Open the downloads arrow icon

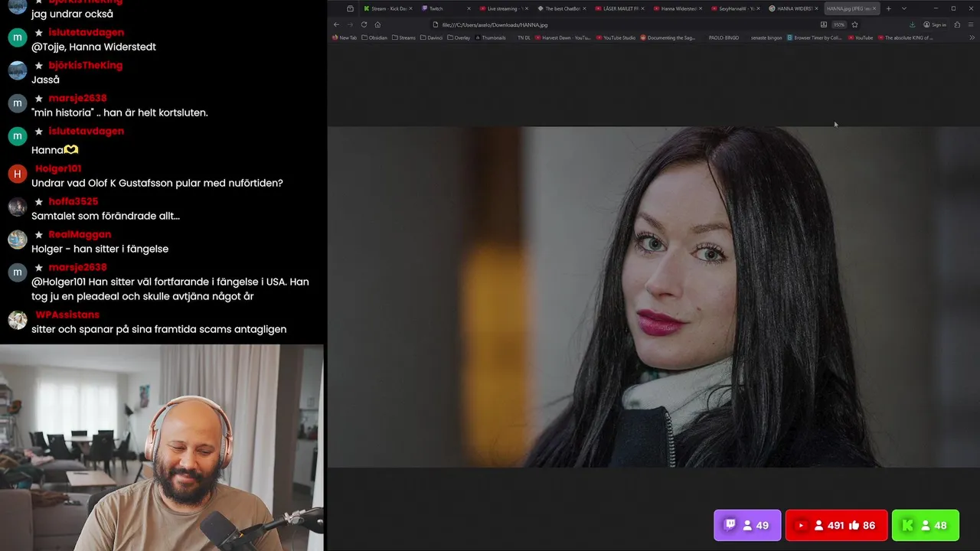pos(912,24)
